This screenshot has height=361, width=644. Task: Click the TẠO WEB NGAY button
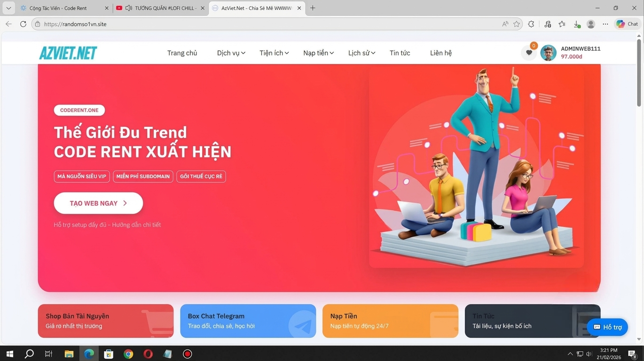[98, 203]
